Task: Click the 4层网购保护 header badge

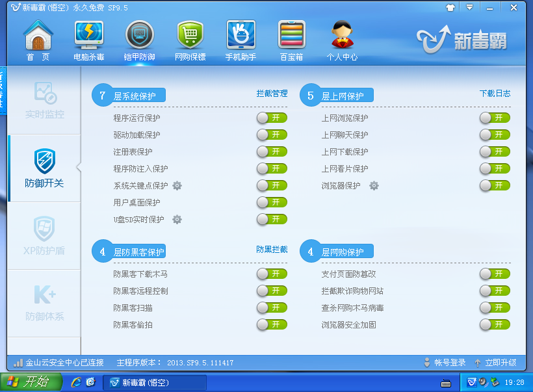Action: click(337, 251)
